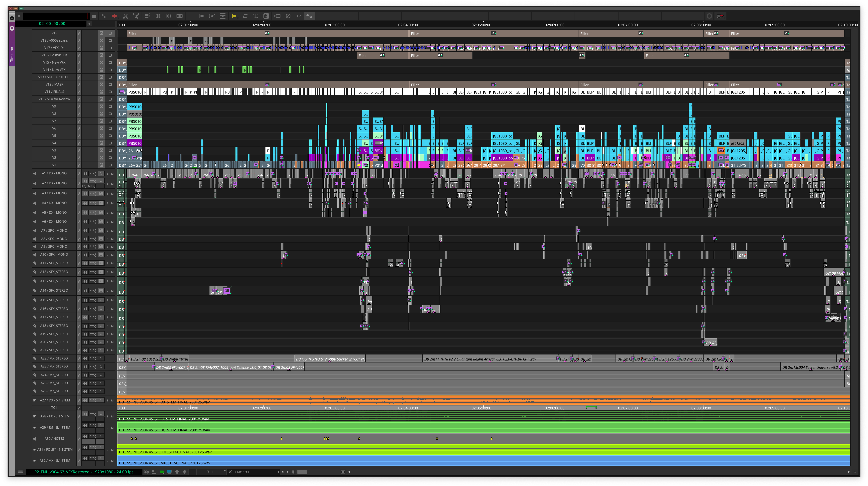Click the collapse tracks toolbar icon
This screenshot has width=868, height=486.
[223, 16]
